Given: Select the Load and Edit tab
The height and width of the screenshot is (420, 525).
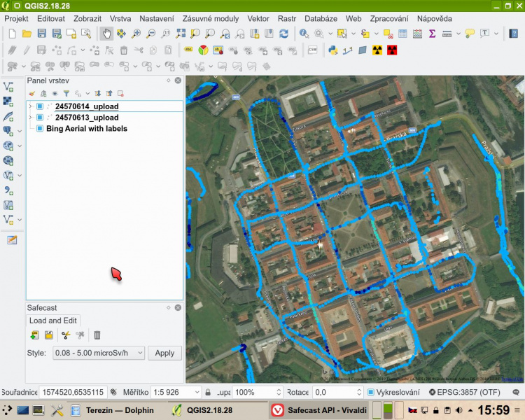Looking at the screenshot, I should (x=53, y=321).
